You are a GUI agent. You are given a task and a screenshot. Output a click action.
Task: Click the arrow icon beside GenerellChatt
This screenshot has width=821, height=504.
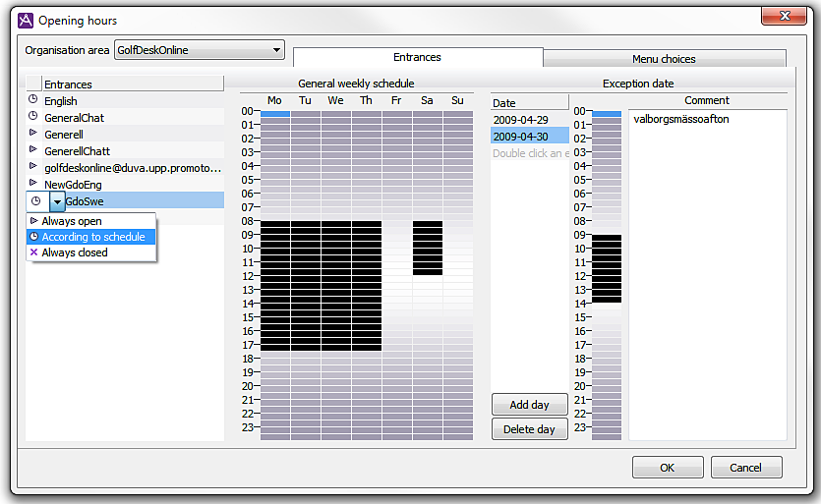tap(33, 149)
